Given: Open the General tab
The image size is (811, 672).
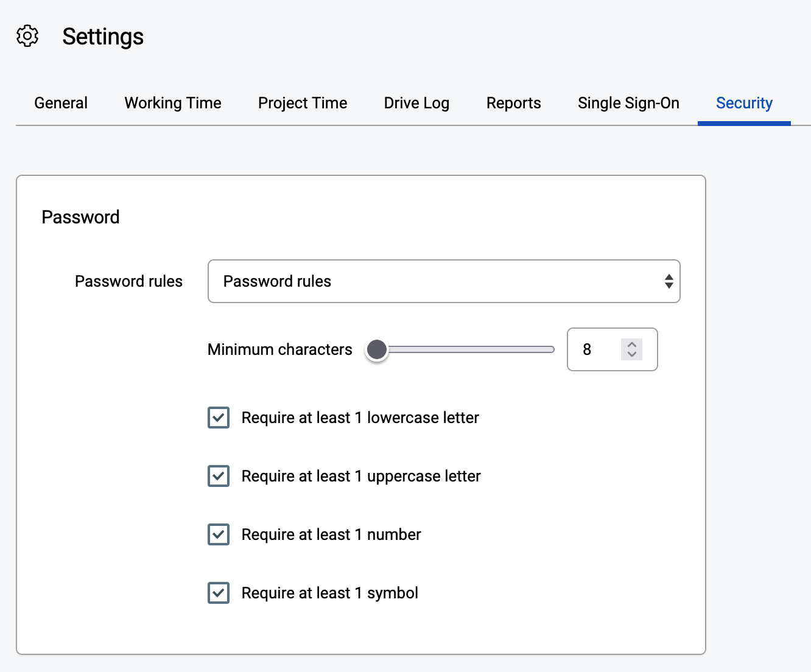Looking at the screenshot, I should click(x=61, y=103).
